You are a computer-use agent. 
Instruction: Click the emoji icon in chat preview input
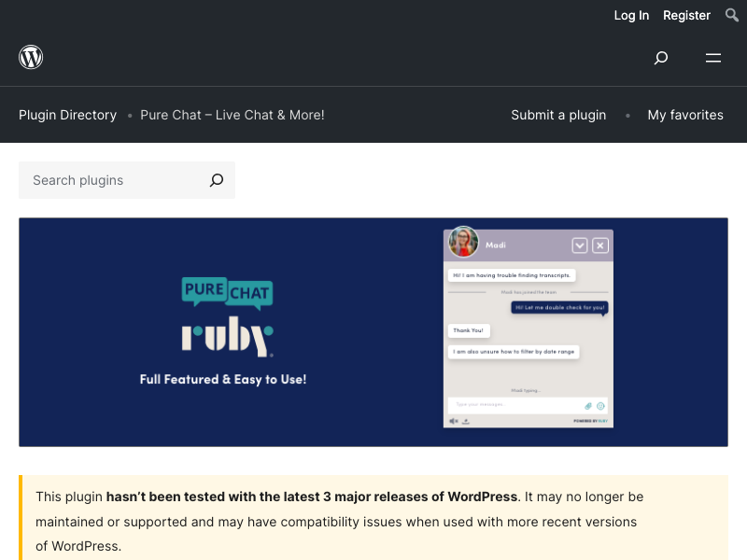coord(600,406)
